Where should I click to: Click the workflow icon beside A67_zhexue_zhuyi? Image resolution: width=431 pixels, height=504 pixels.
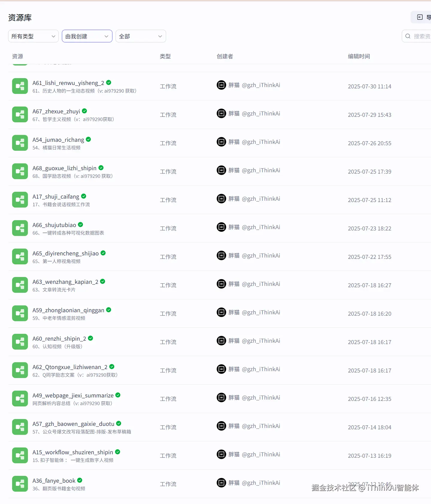[20, 115]
